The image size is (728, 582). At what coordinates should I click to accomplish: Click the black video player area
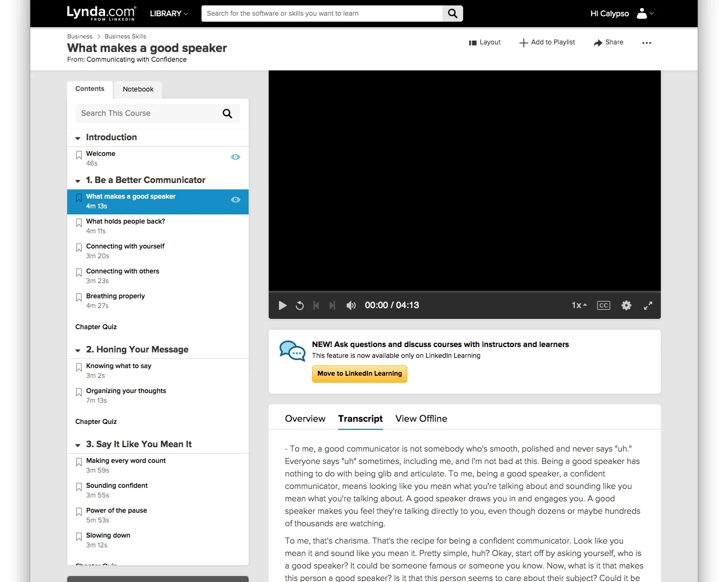click(x=465, y=180)
